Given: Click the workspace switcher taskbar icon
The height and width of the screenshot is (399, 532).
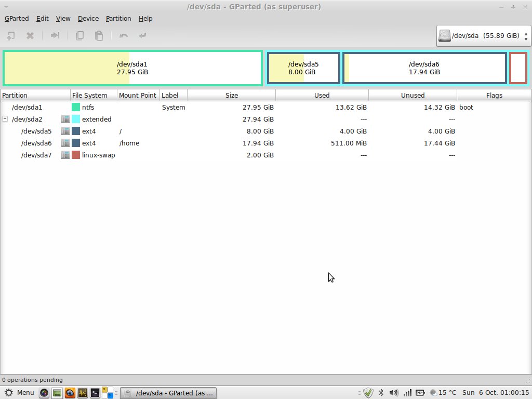Looking at the screenshot, I should pyautogui.click(x=108, y=393).
